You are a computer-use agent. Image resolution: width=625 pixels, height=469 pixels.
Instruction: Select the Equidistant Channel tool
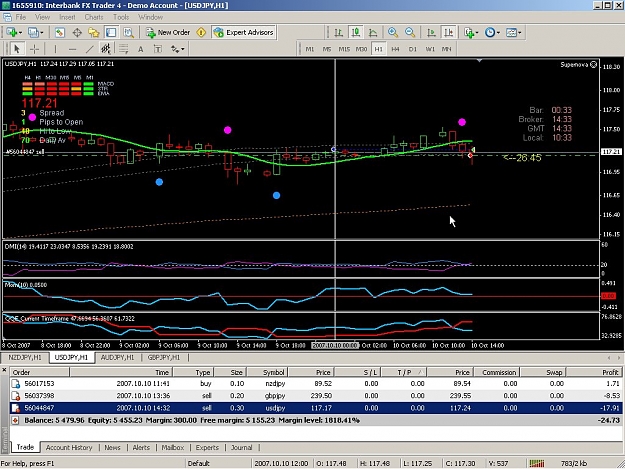106,49
